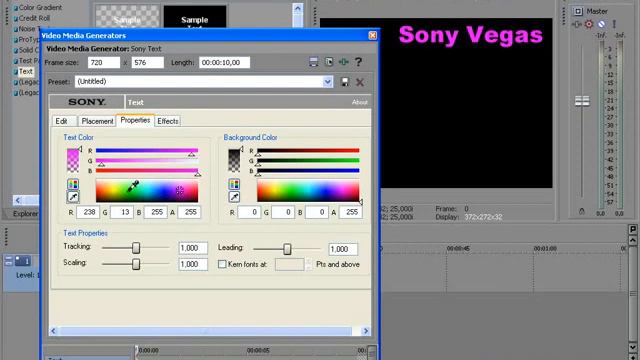
Task: Click the green media properties icon
Action: coord(344,62)
